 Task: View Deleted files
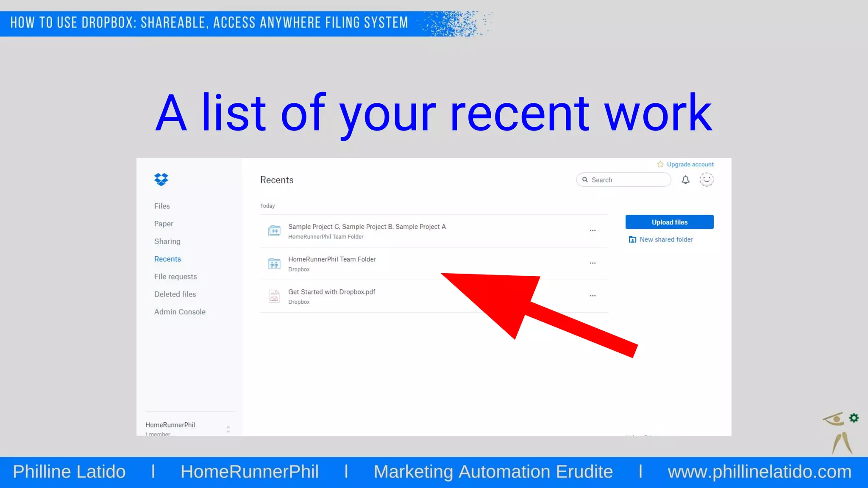175,294
